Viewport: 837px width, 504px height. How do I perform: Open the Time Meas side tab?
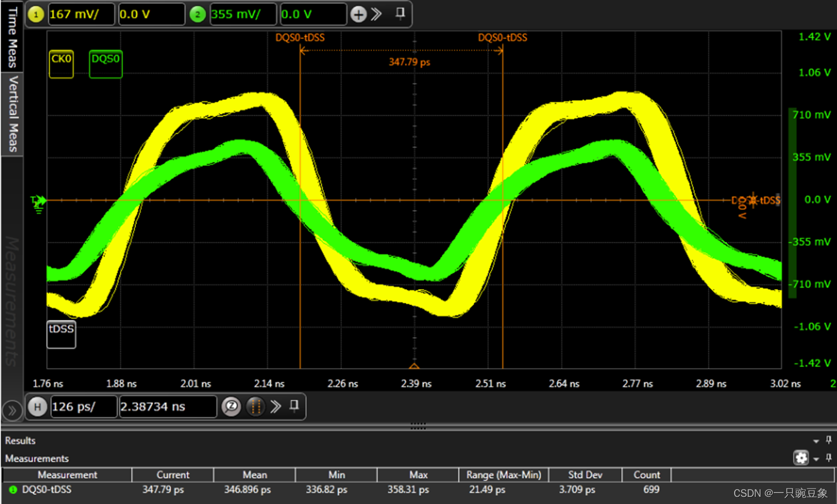point(12,36)
